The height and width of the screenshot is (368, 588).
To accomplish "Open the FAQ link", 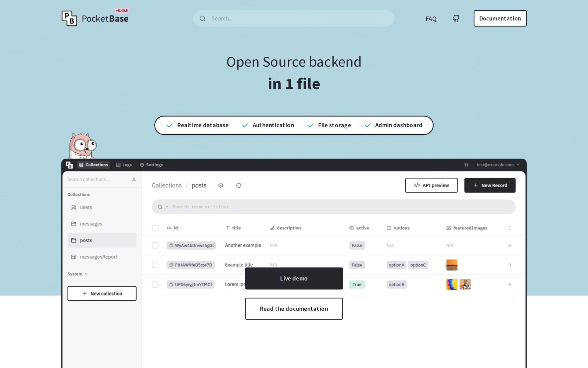I will pyautogui.click(x=431, y=19).
